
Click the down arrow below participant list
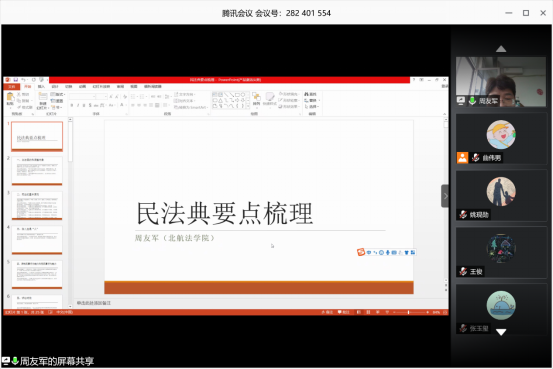coord(501,332)
